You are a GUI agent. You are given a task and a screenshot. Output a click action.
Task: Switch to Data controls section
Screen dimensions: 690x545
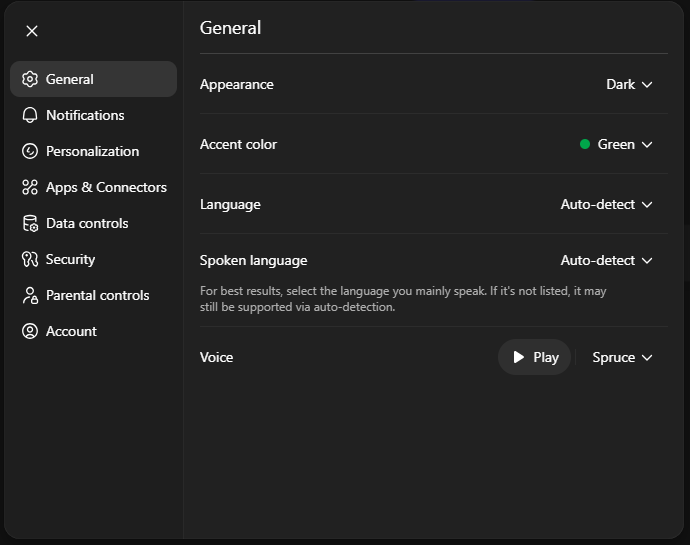coord(87,223)
